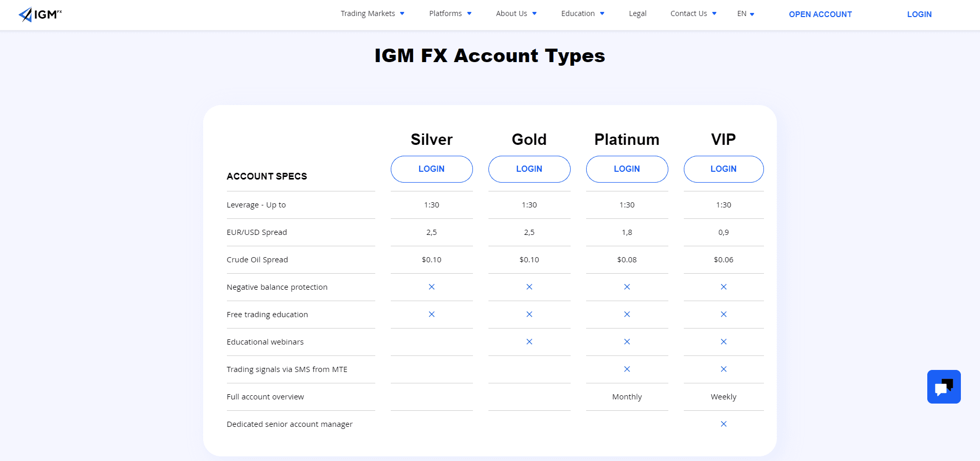Click the Gold column heading
980x461 pixels.
point(529,139)
